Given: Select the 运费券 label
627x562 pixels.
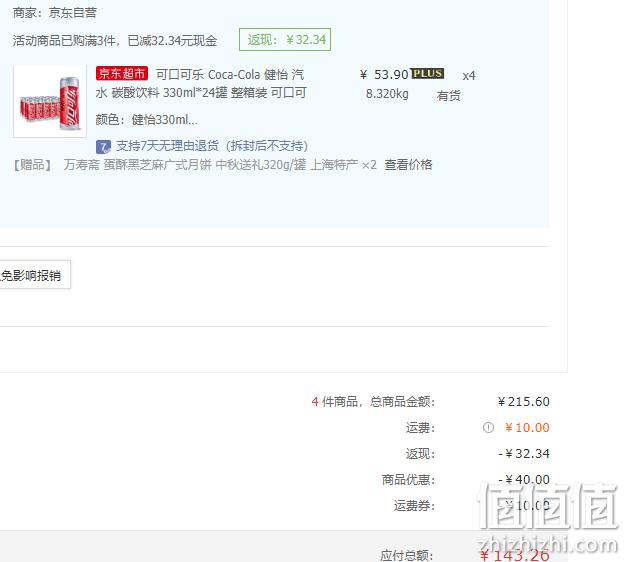Looking at the screenshot, I should coord(414,506).
